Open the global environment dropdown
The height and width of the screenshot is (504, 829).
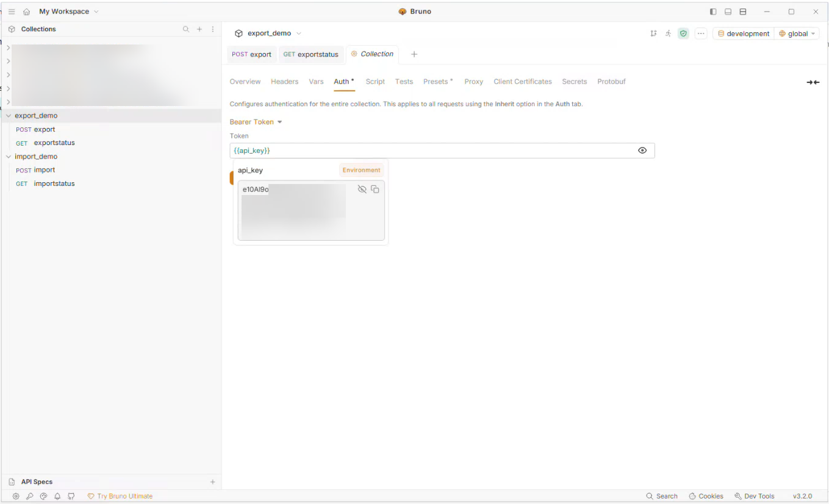point(797,34)
